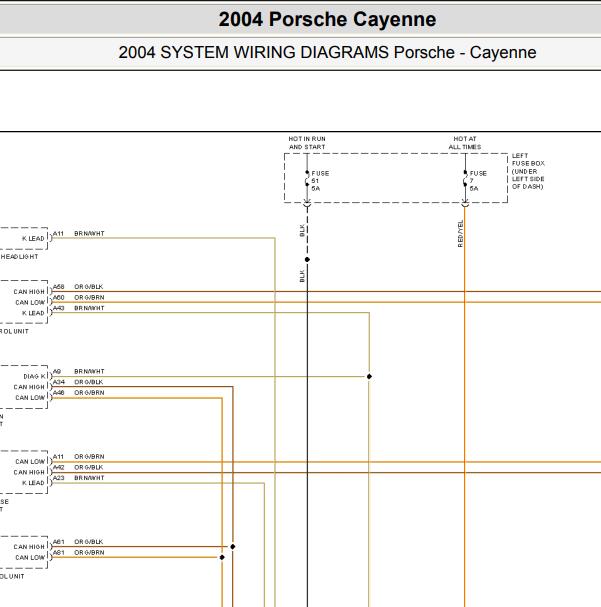Click the splice dot on the BLK wire
This screenshot has width=601, height=607.
pyautogui.click(x=307, y=259)
